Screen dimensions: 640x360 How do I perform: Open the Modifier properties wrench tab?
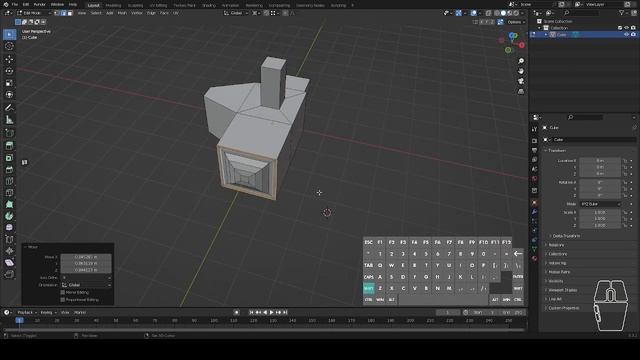point(534,212)
